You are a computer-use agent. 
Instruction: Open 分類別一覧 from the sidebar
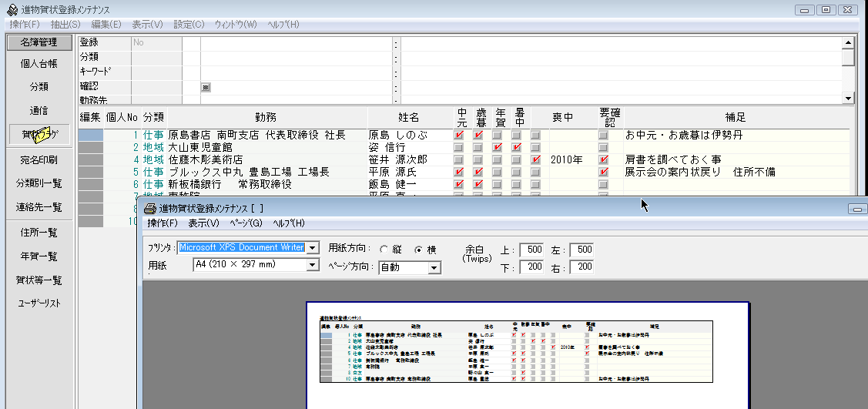tap(39, 184)
